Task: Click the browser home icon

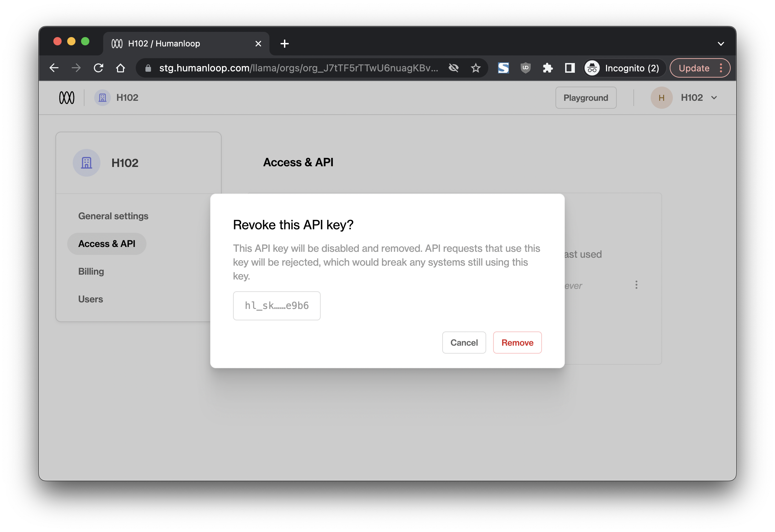Action: tap(121, 68)
